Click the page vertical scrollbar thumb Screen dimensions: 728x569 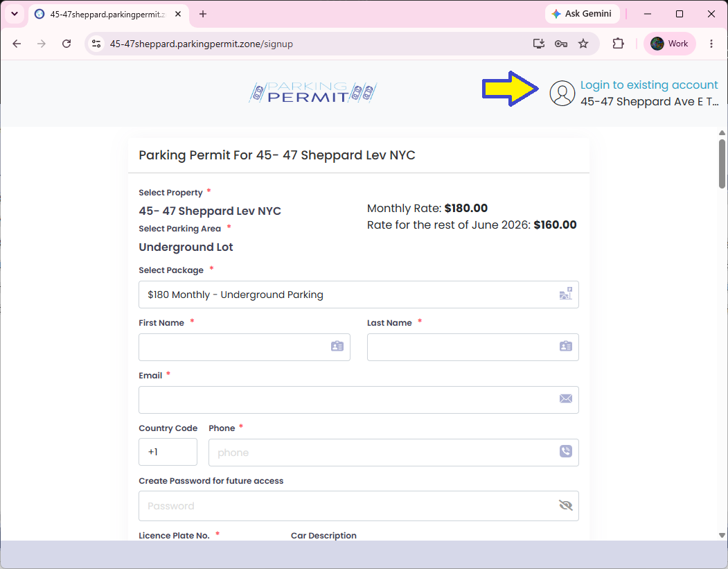[722, 164]
